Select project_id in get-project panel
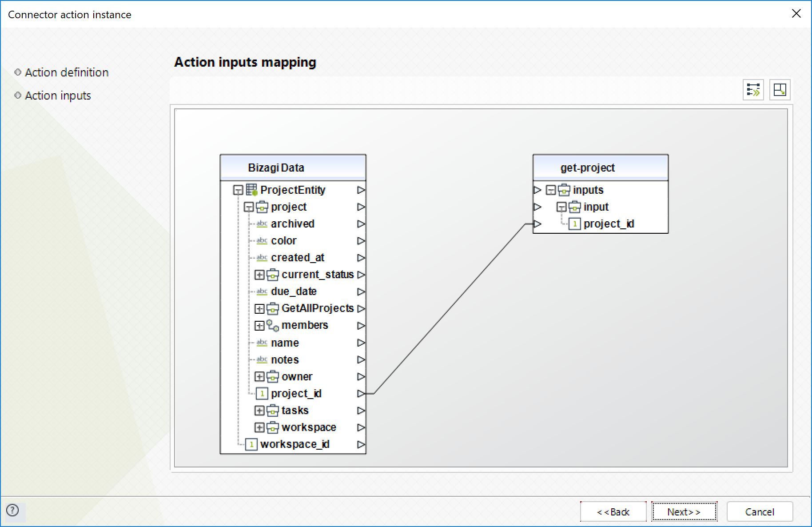The height and width of the screenshot is (527, 812). coord(609,224)
